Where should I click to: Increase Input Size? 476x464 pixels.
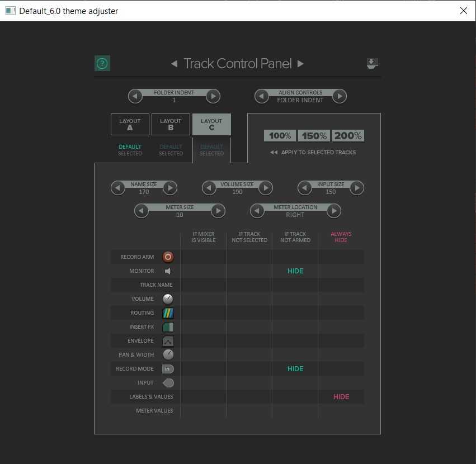pyautogui.click(x=357, y=188)
